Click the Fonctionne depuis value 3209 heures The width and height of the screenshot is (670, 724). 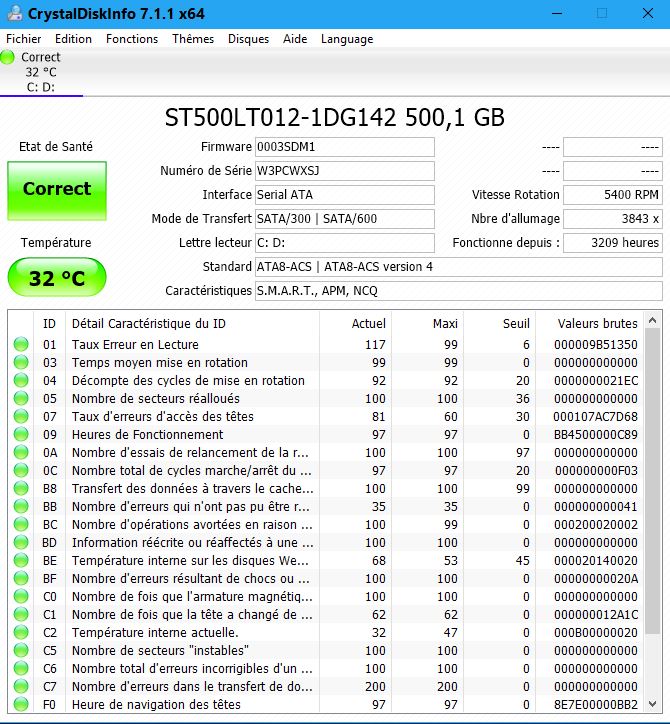[x=613, y=243]
